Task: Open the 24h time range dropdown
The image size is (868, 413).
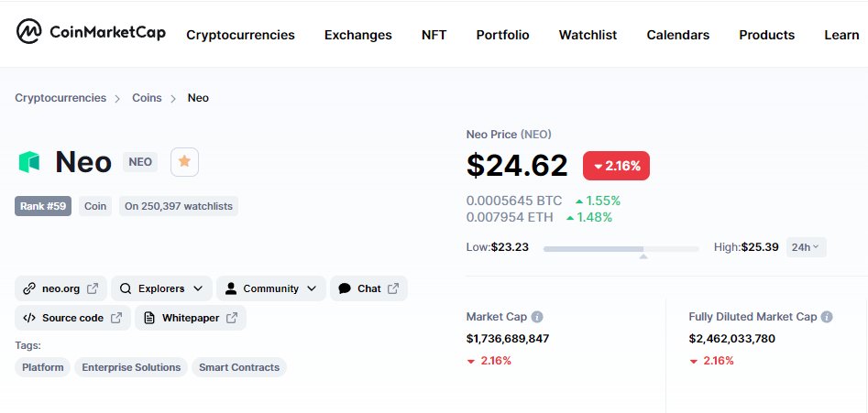Action: click(x=806, y=247)
